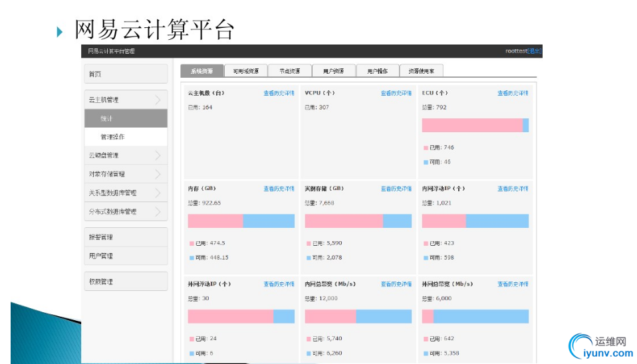This screenshot has height=364, width=637.
Task: Select the 总量: 1,021 value
Action: (x=437, y=203)
